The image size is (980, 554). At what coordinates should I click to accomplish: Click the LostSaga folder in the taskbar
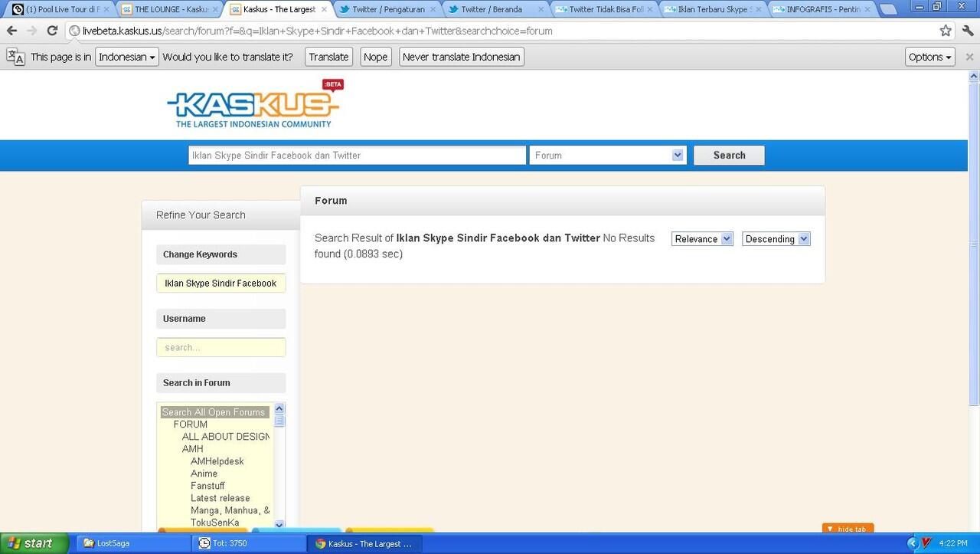click(132, 543)
